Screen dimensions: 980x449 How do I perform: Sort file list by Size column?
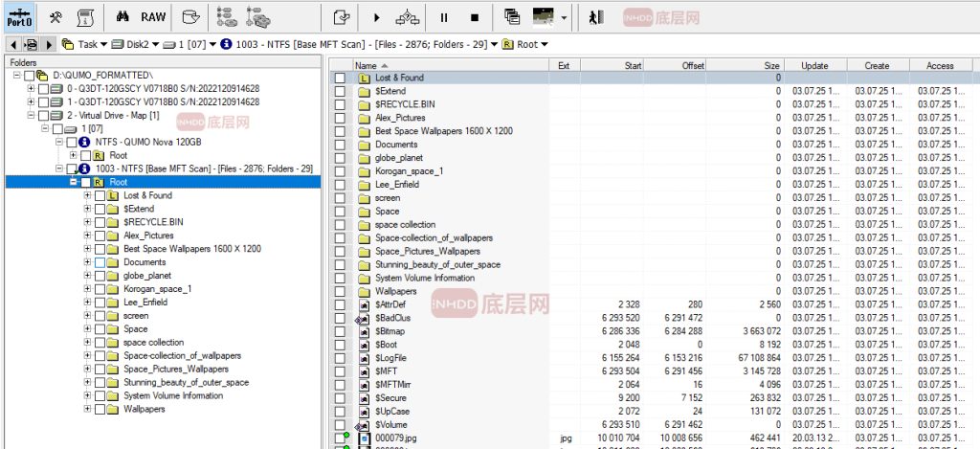point(746,65)
